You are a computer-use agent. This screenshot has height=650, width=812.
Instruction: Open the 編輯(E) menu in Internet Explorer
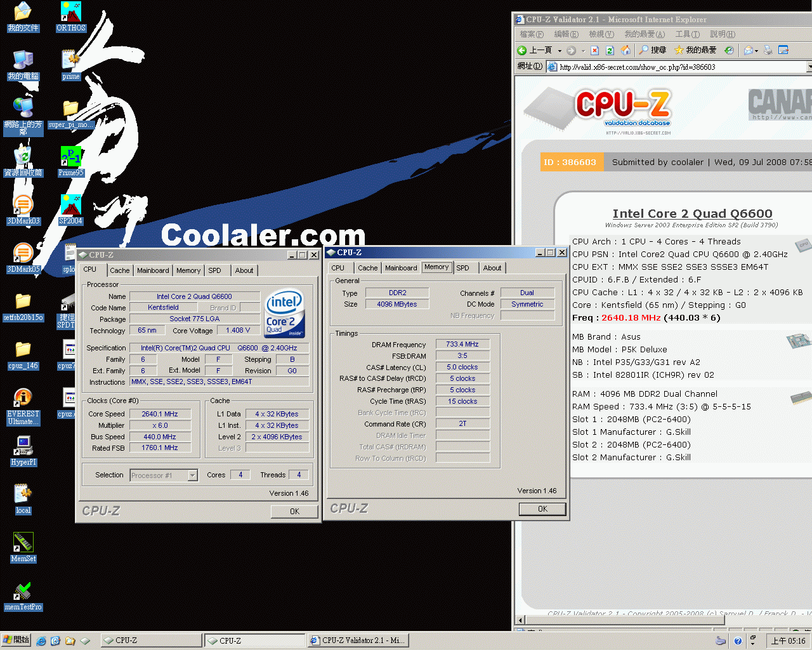pos(566,34)
